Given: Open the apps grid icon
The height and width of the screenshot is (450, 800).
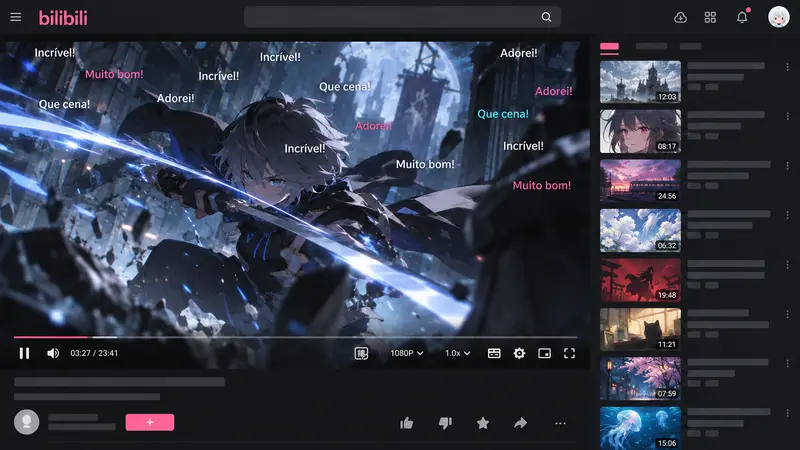Looking at the screenshot, I should click(x=710, y=17).
